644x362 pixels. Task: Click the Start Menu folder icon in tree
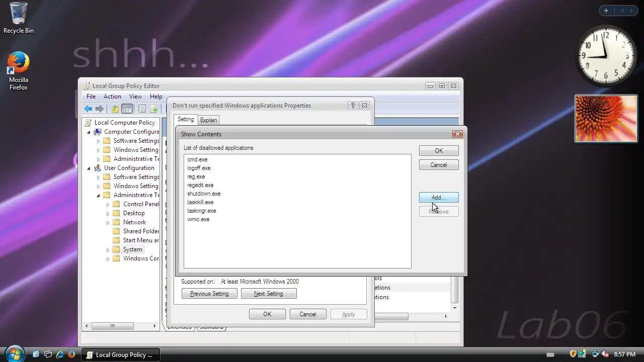[116, 240]
